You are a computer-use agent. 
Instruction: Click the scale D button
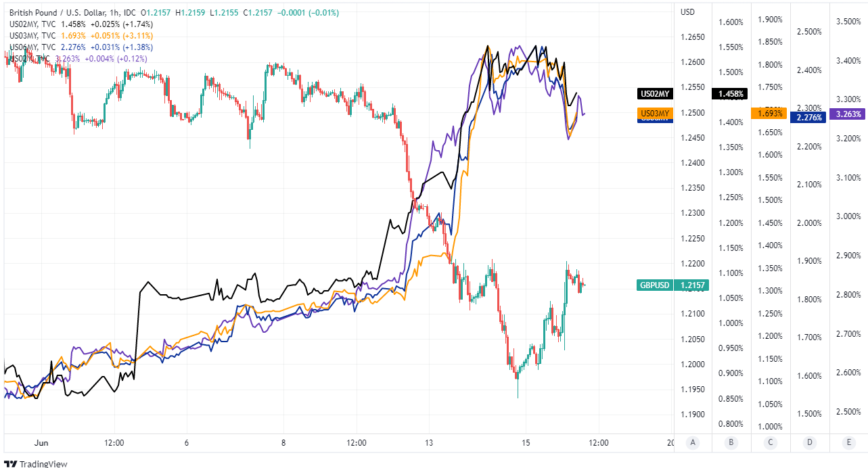click(x=810, y=443)
